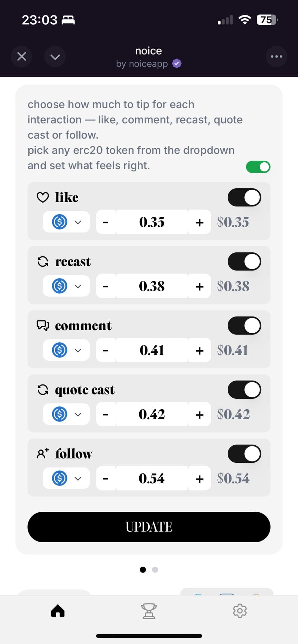Click the comment speech bubble icon
The image size is (298, 644).
pos(43,325)
